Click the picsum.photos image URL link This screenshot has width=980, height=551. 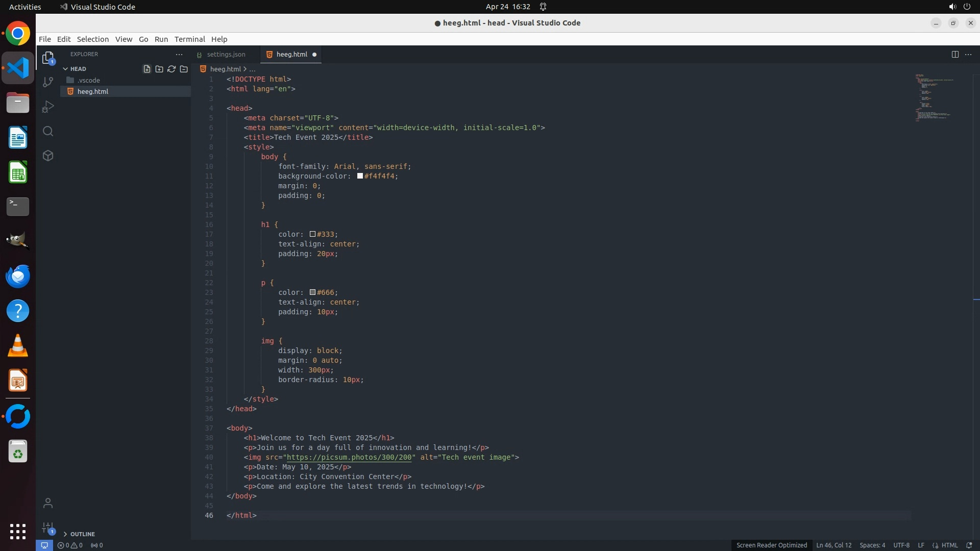tap(349, 457)
